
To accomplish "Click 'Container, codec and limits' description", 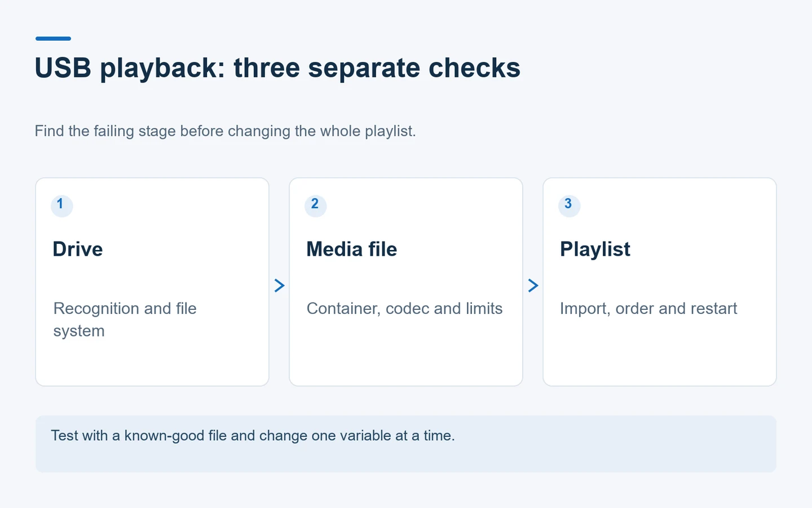I will (404, 309).
